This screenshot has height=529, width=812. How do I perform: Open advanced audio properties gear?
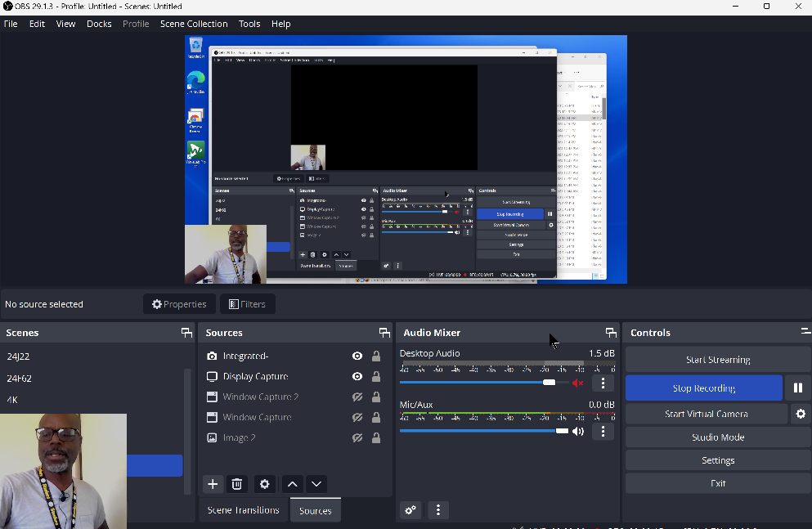coord(410,510)
